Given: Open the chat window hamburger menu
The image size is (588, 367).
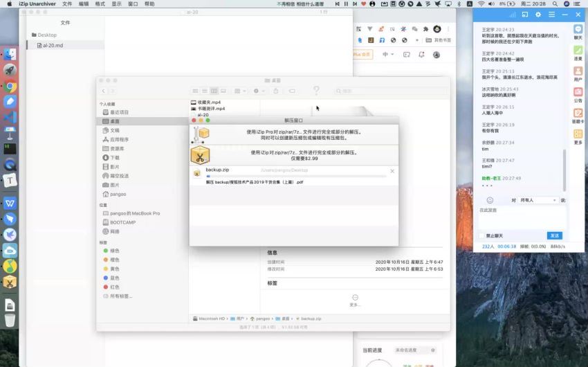Looking at the screenshot, I should [551, 15].
